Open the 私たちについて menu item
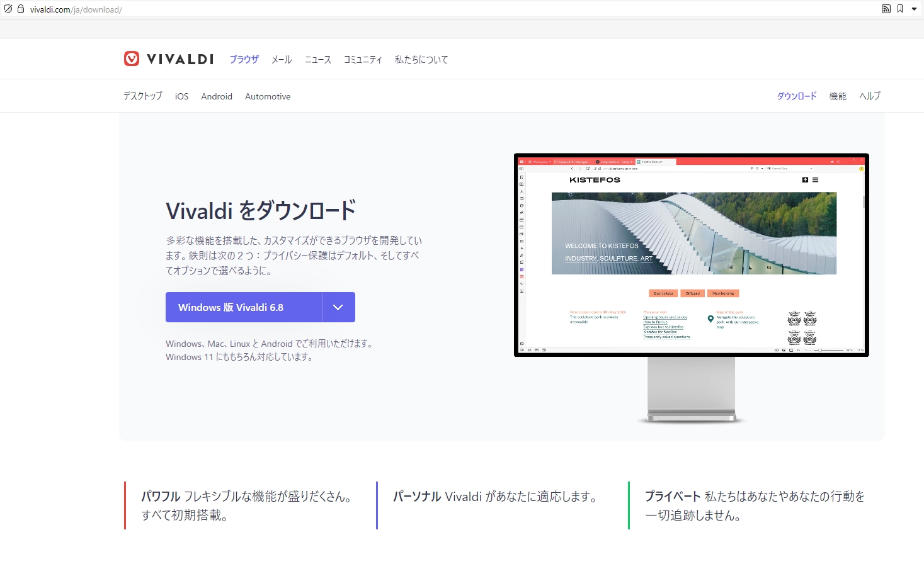The width and height of the screenshot is (924, 564). point(421,60)
